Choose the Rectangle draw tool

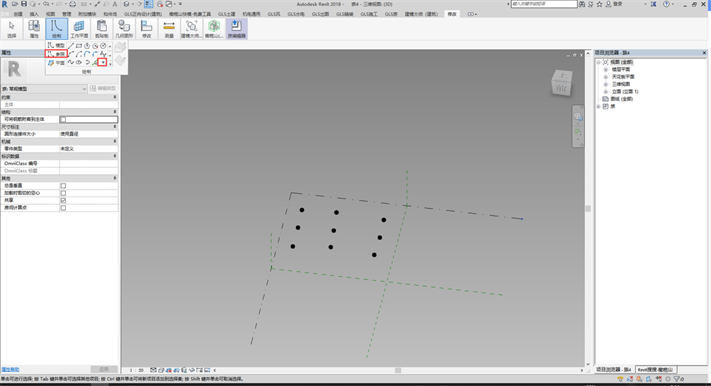pyautogui.click(x=79, y=46)
